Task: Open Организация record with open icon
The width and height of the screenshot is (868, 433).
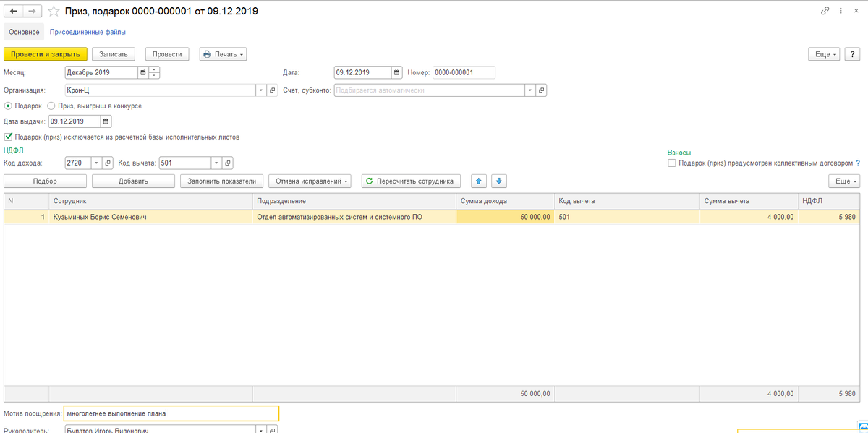Action: tap(273, 90)
